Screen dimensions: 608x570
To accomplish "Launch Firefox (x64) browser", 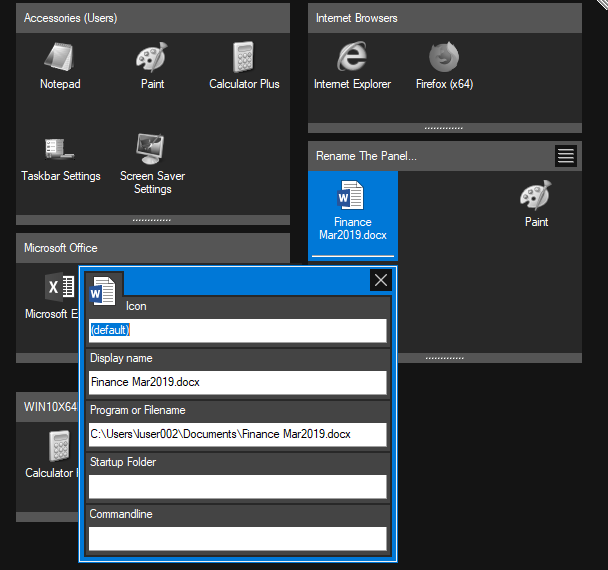I will (444, 66).
